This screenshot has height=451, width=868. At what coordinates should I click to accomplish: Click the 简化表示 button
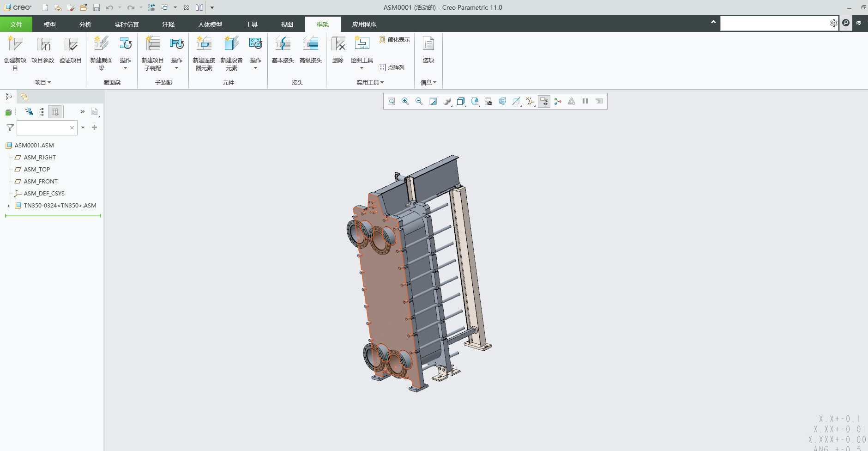[395, 40]
